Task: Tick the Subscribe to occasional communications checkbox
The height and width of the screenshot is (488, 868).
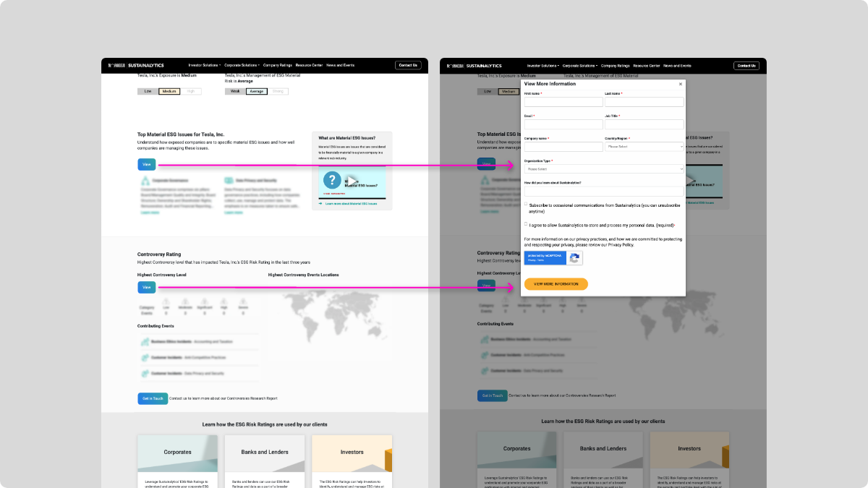Action: point(526,205)
